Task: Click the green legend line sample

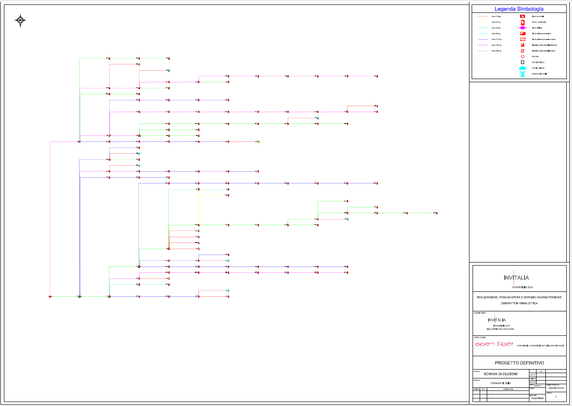Action: tap(483, 28)
